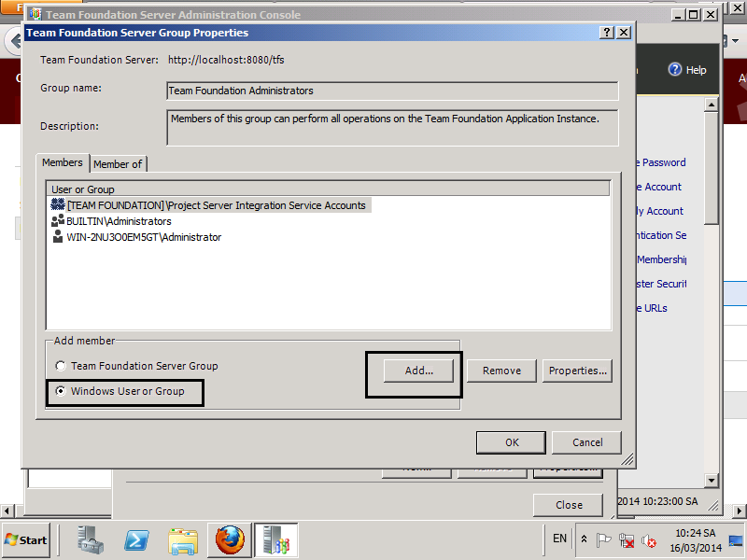
Task: Switch to the Member of tab
Action: click(x=118, y=164)
